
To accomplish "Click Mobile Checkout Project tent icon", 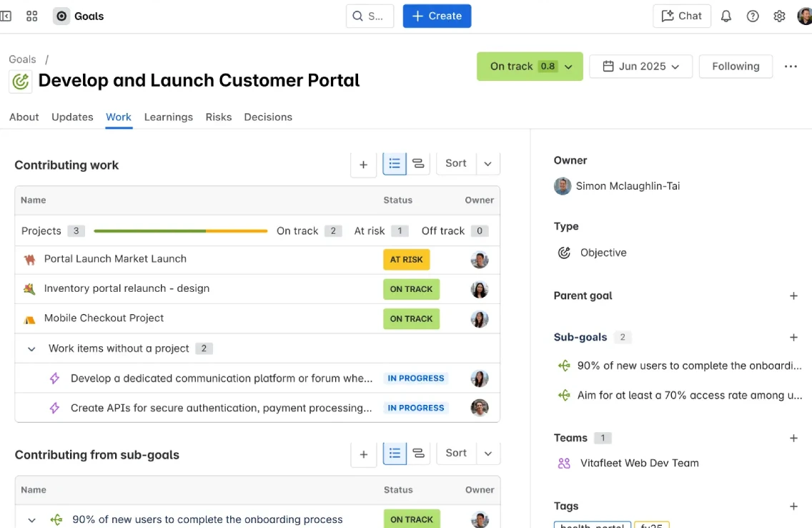I will (x=29, y=319).
